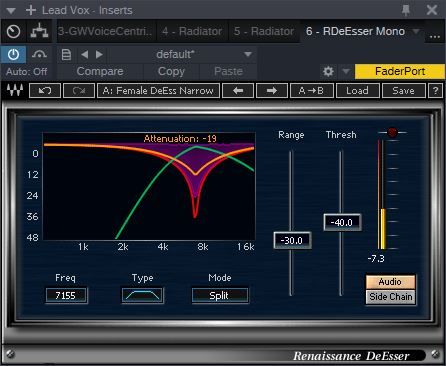Select the 6 - RDeEsser Mono tab
Screen dimensions: 446x366
coord(355,31)
